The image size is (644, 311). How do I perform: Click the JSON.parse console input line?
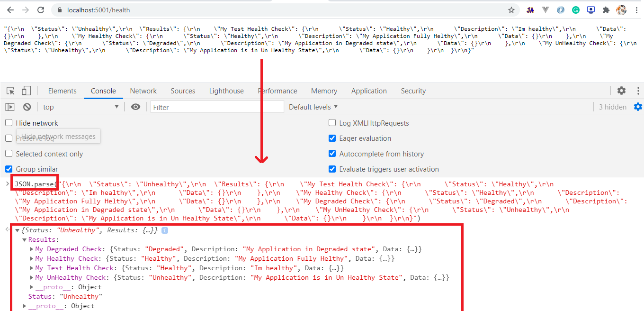point(322,201)
